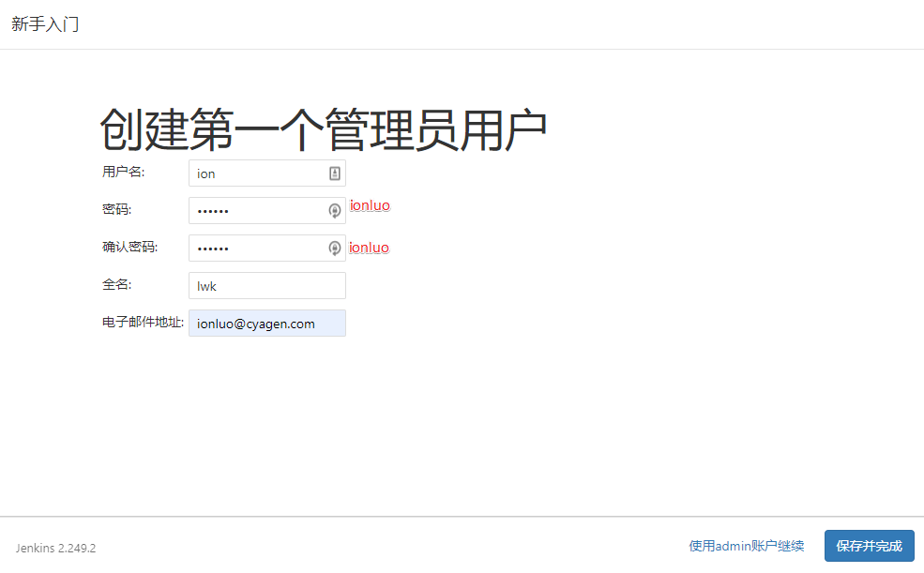
Task: Click the 电子邮件地址 field with ionluo@cyagen.com
Action: click(x=266, y=324)
